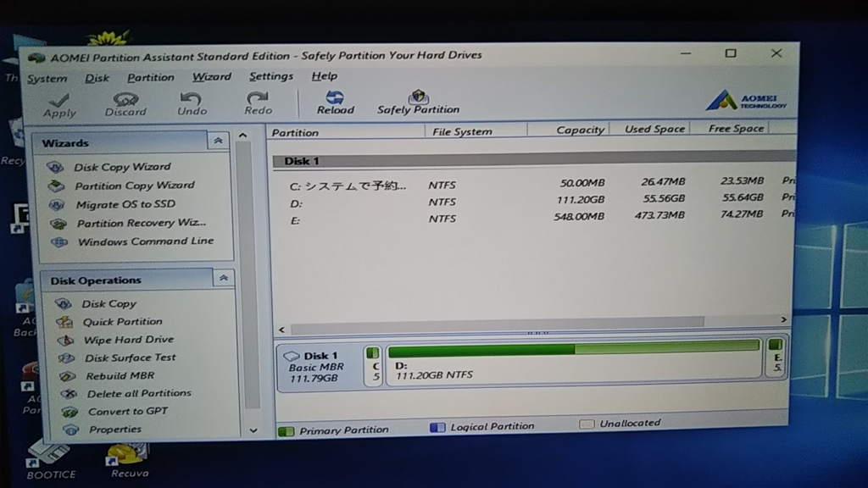Click the AOMEI Technology logo

pos(746,101)
